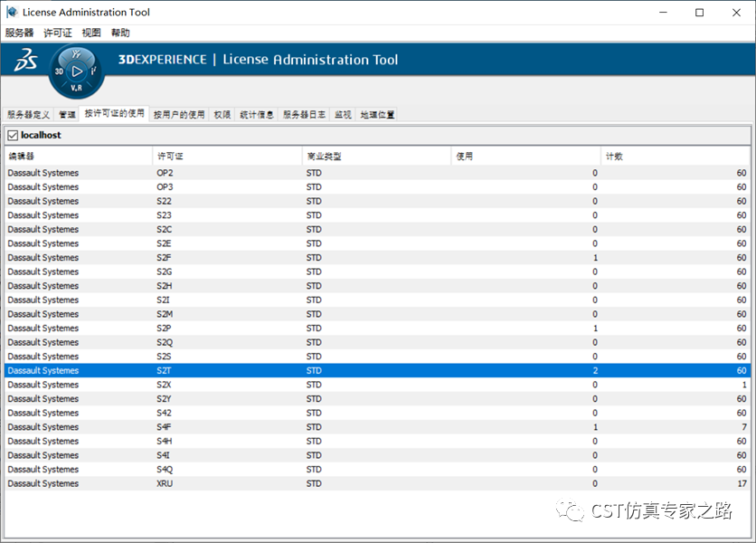Click the License Administration Tool title bar icon
Image resolution: width=756 pixels, height=543 pixels.
[12, 12]
